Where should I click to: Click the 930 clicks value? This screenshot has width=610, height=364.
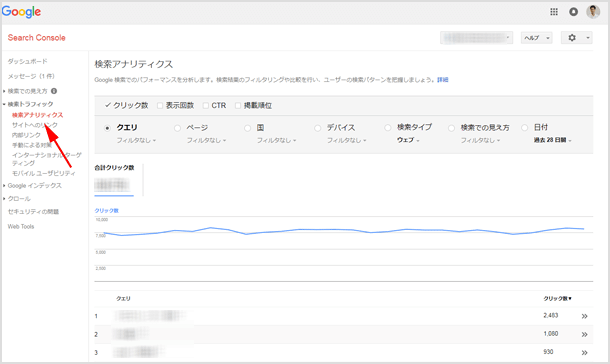coord(548,352)
